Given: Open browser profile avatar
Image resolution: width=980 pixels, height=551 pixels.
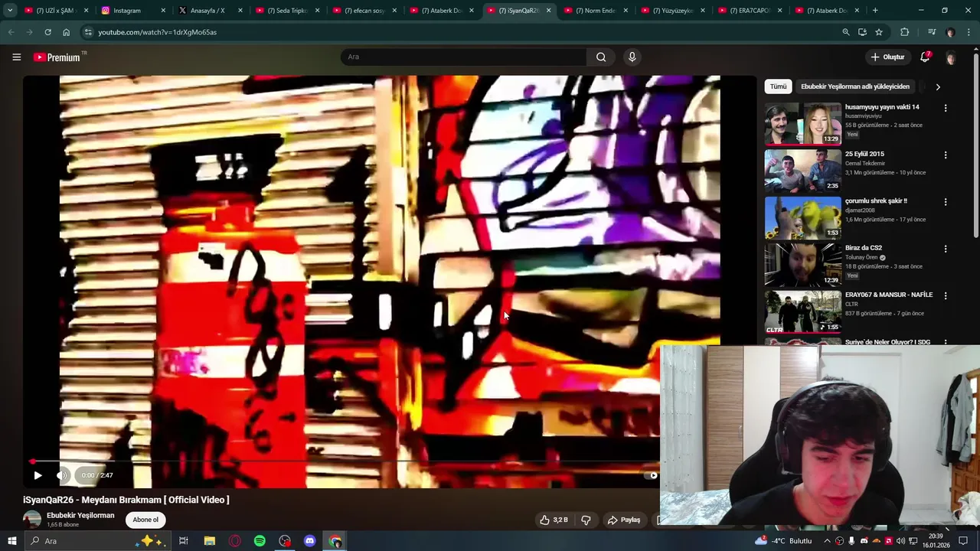Looking at the screenshot, I should (x=950, y=32).
